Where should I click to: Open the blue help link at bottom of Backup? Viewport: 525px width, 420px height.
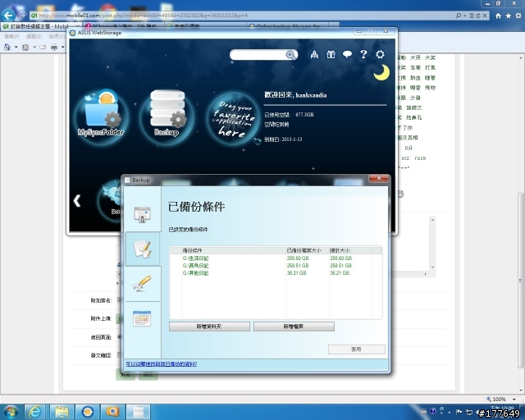[x=162, y=364]
